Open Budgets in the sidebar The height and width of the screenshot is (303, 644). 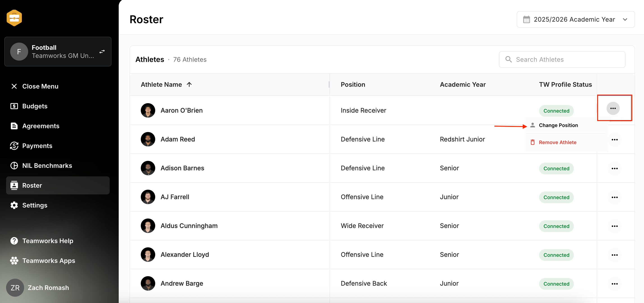[x=29, y=106]
